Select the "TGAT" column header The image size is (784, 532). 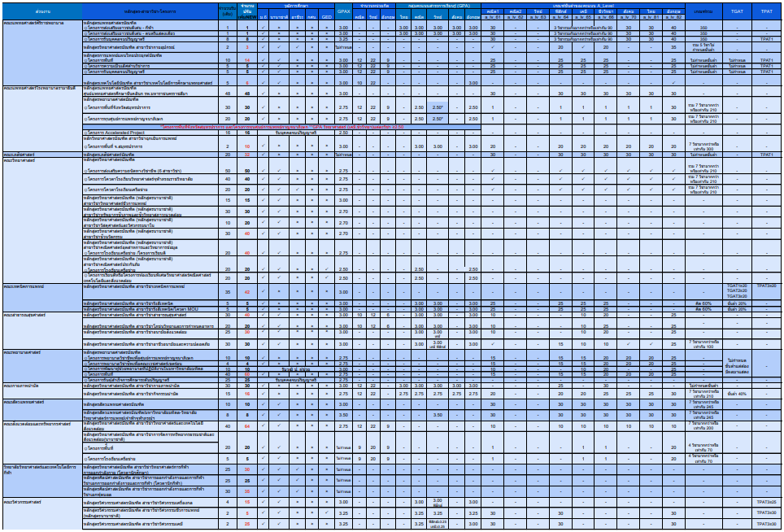pos(737,11)
